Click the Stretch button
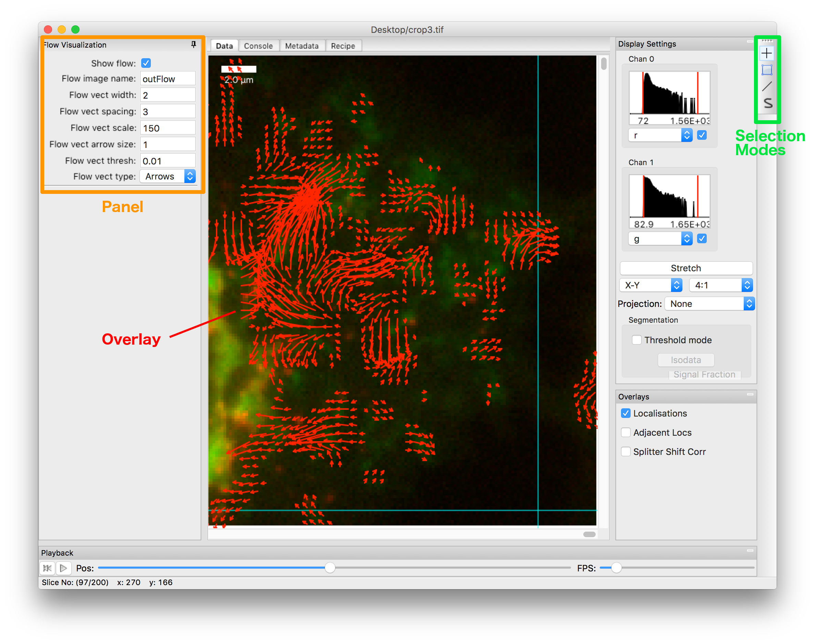The width and height of the screenshot is (815, 644). (686, 268)
